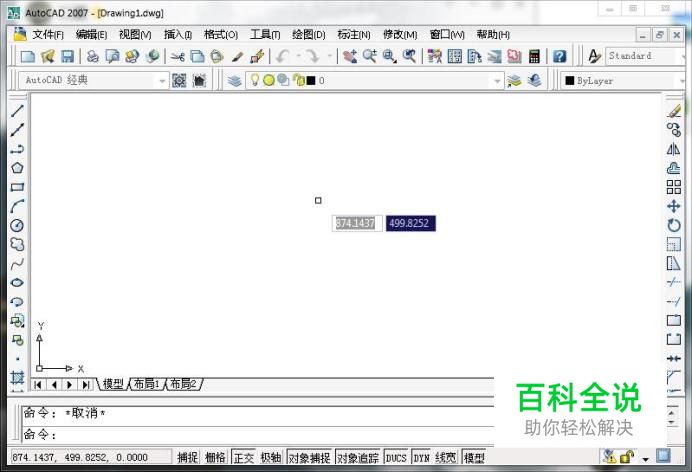692x472 pixels.
Task: Click the Zoom realtime icon
Action: [x=370, y=56]
